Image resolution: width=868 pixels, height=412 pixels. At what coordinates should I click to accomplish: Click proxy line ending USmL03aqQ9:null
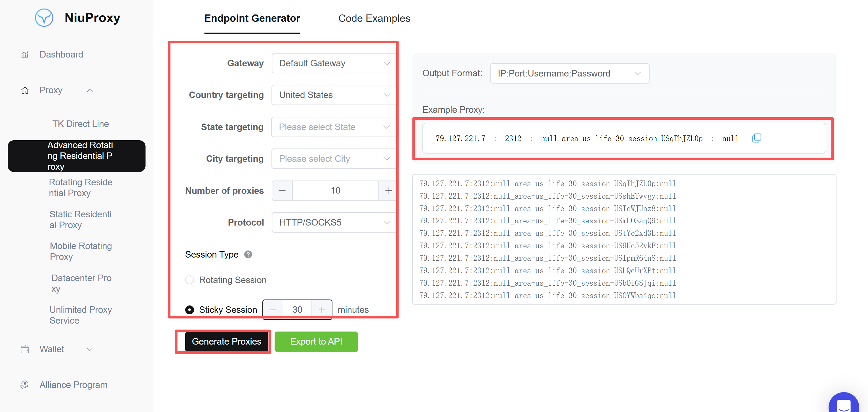547,221
